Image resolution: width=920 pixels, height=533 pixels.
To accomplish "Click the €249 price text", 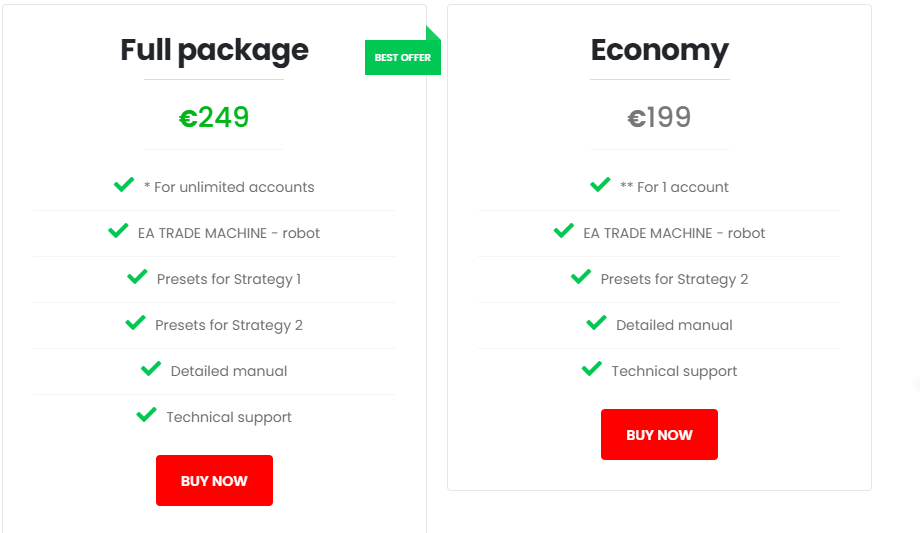I will [214, 118].
